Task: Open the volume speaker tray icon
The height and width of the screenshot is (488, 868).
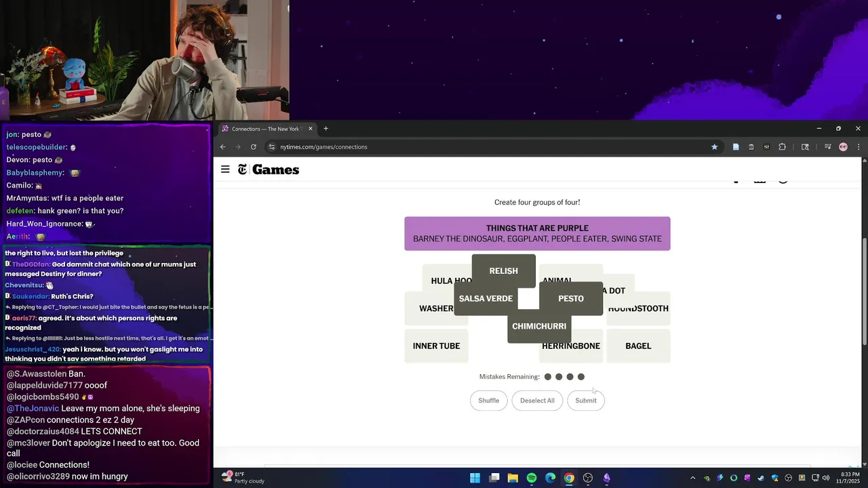Action: 825,478
